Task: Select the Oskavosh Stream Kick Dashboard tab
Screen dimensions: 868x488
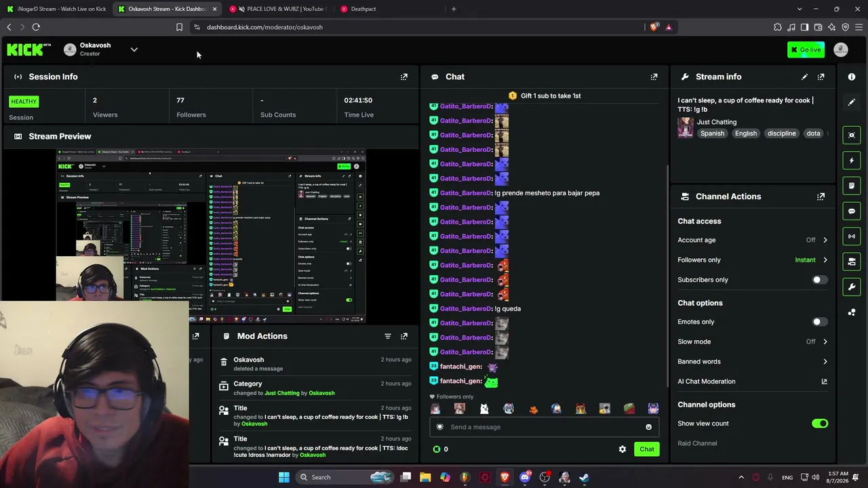Action: click(166, 9)
